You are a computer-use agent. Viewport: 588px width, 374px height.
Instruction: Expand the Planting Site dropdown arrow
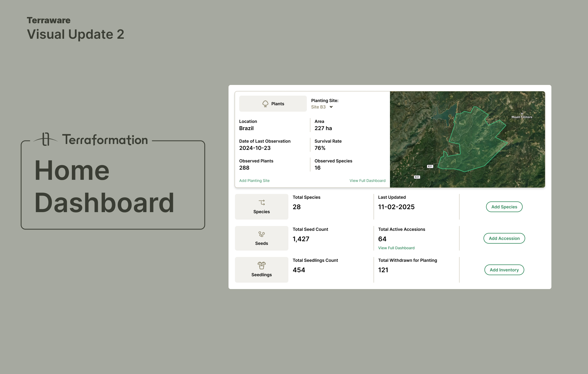[x=331, y=107]
